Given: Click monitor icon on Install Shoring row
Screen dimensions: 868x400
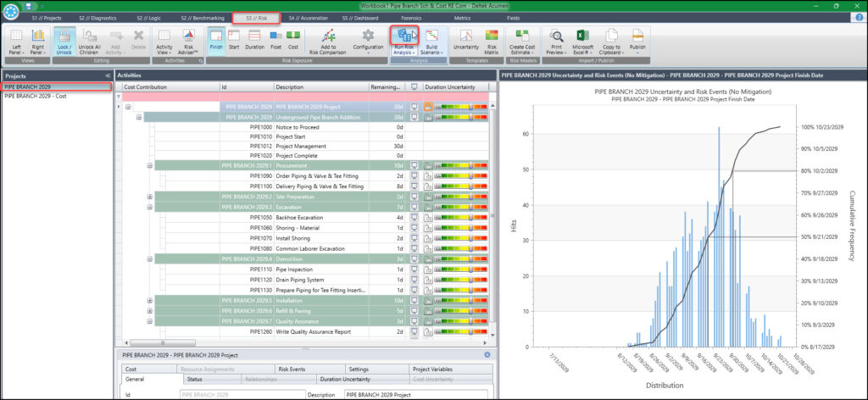Looking at the screenshot, I should coord(414,238).
